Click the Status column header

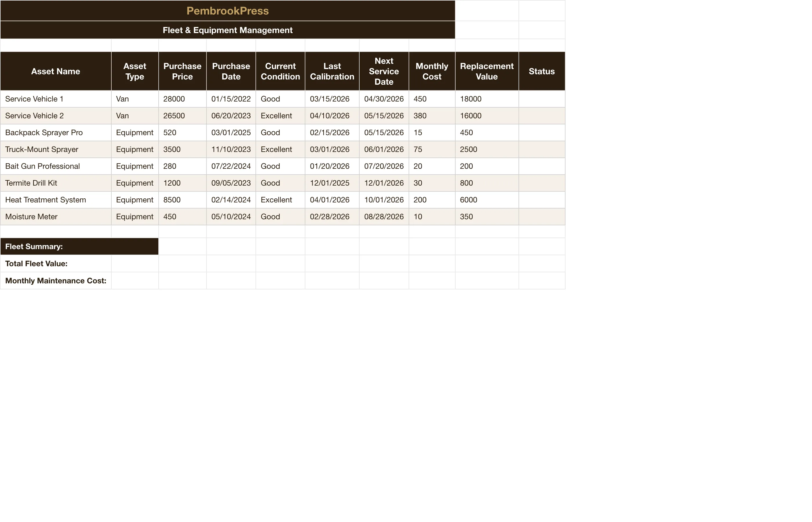click(542, 71)
